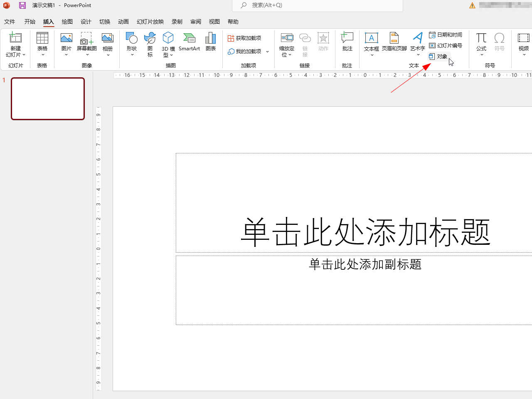Image resolution: width=532 pixels, height=399 pixels.
Task: Expand the My Add-ins dropdown arrow
Action: tap(267, 52)
